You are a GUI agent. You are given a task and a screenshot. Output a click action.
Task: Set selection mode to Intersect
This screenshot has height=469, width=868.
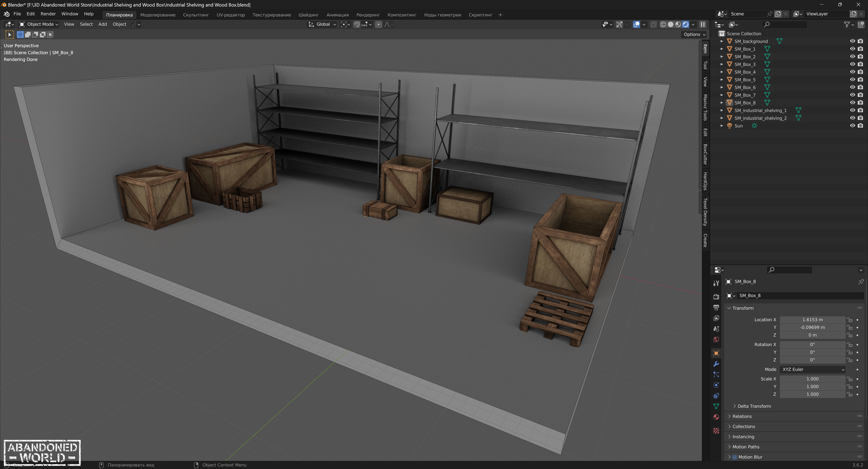tap(50, 34)
